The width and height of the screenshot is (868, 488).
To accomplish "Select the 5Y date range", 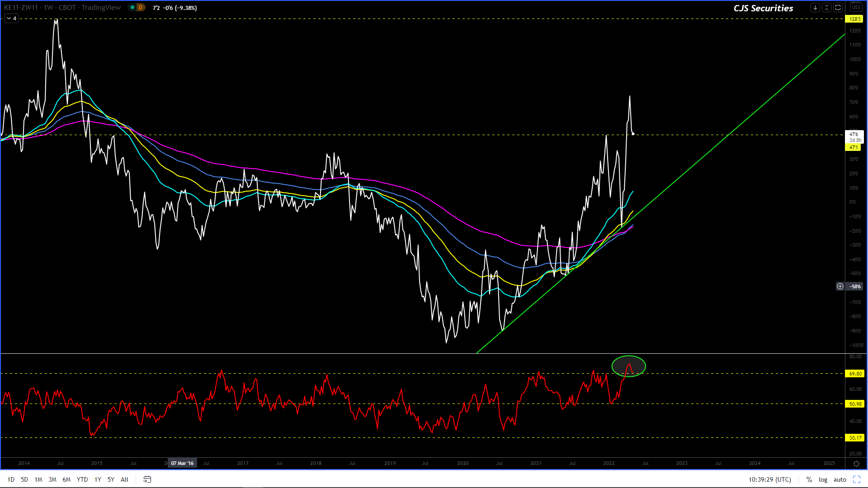I will [111, 479].
